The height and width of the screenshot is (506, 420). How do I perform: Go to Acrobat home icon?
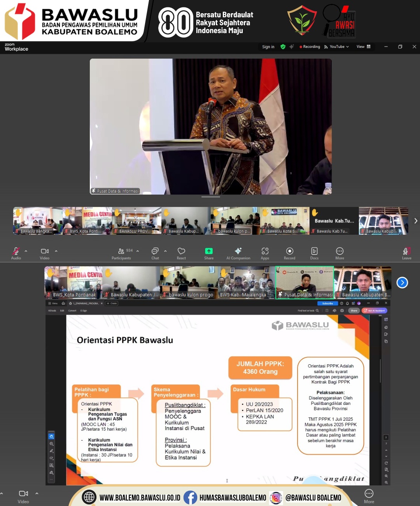(63, 303)
